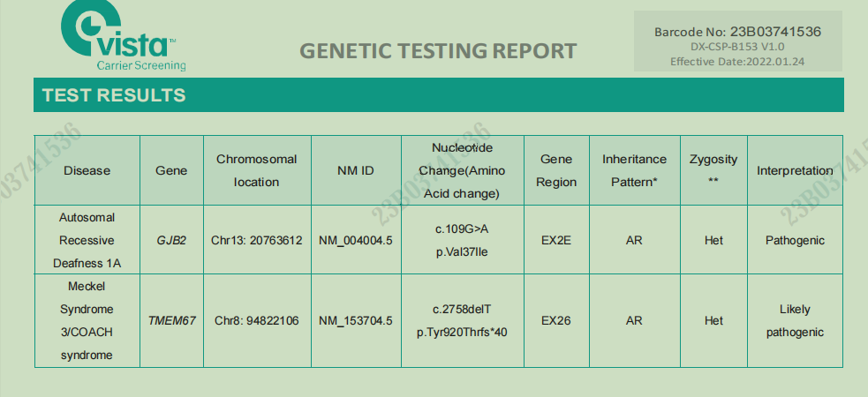Click the Interpretation column header

point(795,170)
